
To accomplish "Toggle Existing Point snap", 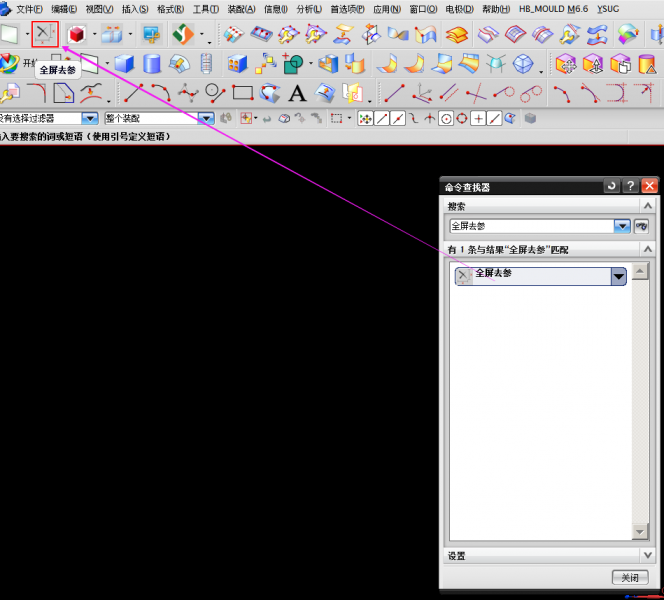I will [x=478, y=119].
